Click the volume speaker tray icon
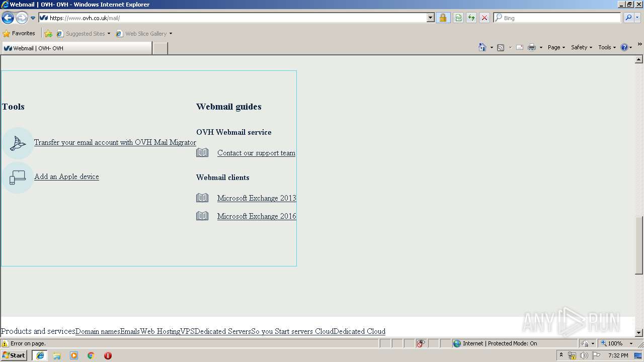This screenshot has height=362, width=644. [x=584, y=355]
